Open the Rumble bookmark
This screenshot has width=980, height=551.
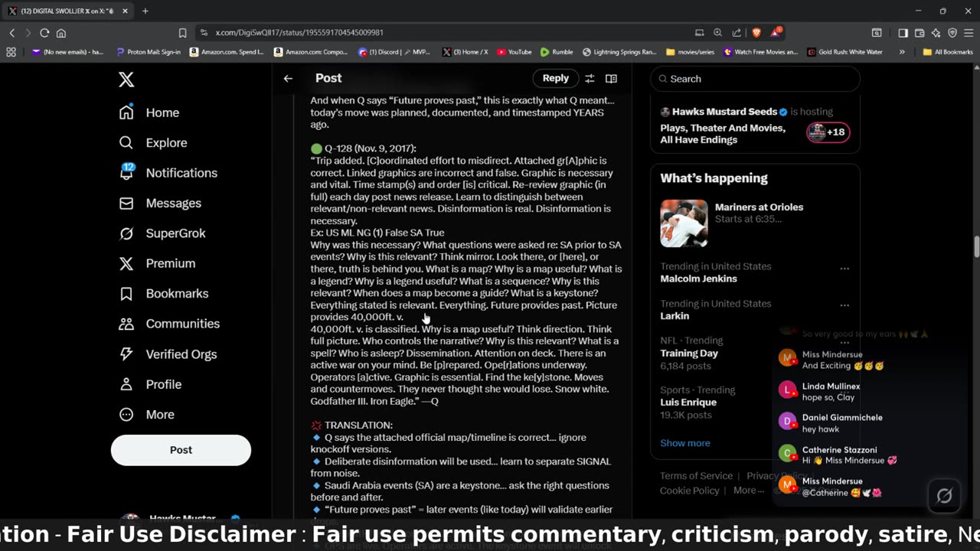[x=557, y=52]
